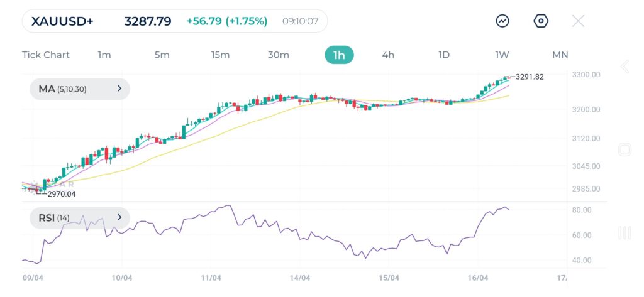Image resolution: width=644 pixels, height=297 pixels.
Task: Select the 1W weekly timeframe
Action: [502, 55]
